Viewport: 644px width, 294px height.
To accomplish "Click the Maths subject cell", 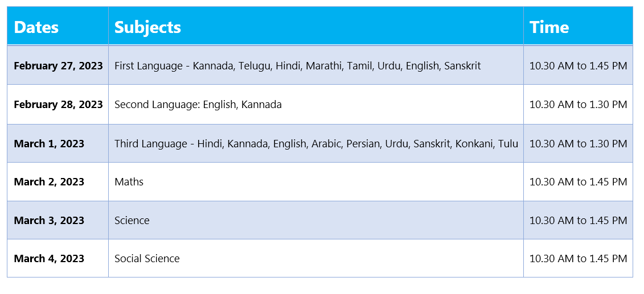I will click(316, 181).
